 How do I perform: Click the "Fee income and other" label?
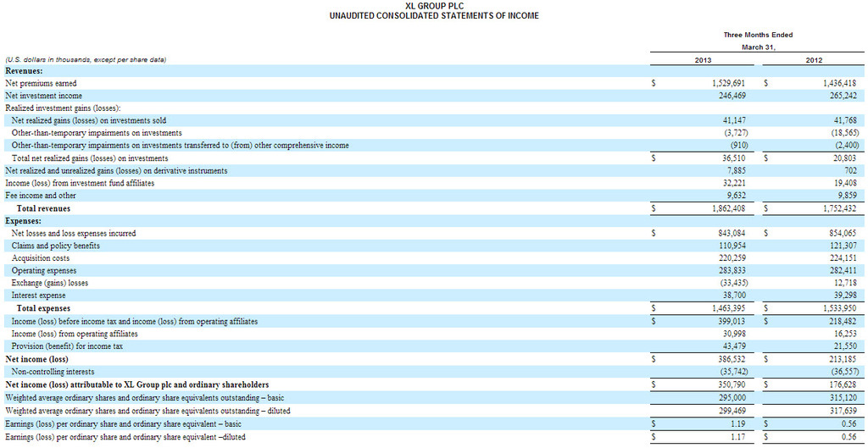[x=41, y=196]
